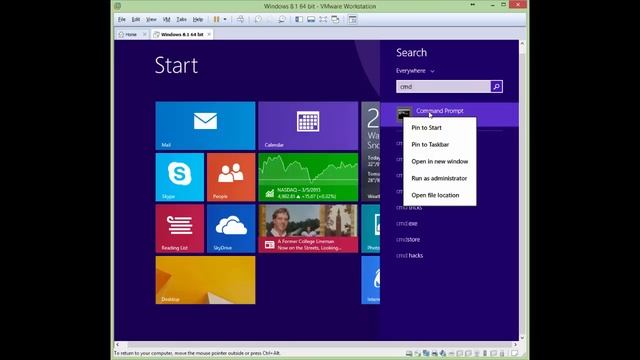Send Ctrl+Alt+Del to the virtual machine
This screenshot has width=640, height=360.
click(x=240, y=19)
